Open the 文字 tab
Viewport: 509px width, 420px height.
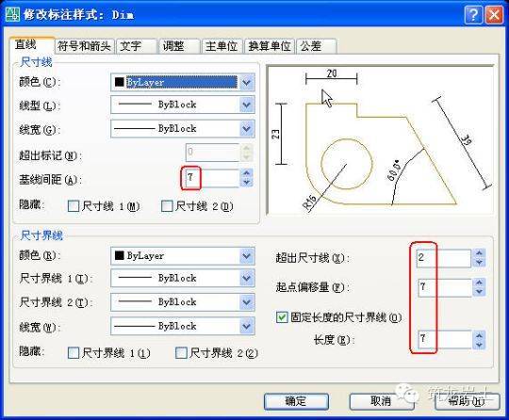tap(137, 46)
